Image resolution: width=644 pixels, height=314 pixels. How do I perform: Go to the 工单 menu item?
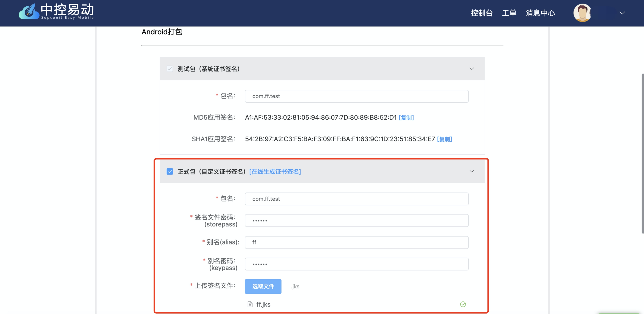[509, 13]
